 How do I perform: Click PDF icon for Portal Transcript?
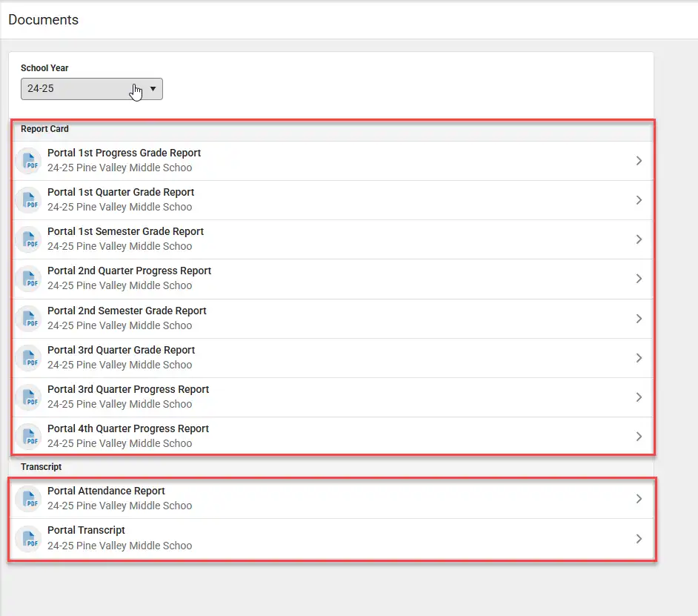[29, 538]
